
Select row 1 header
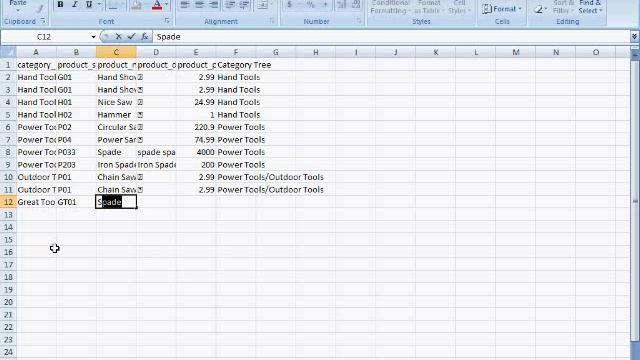point(8,65)
